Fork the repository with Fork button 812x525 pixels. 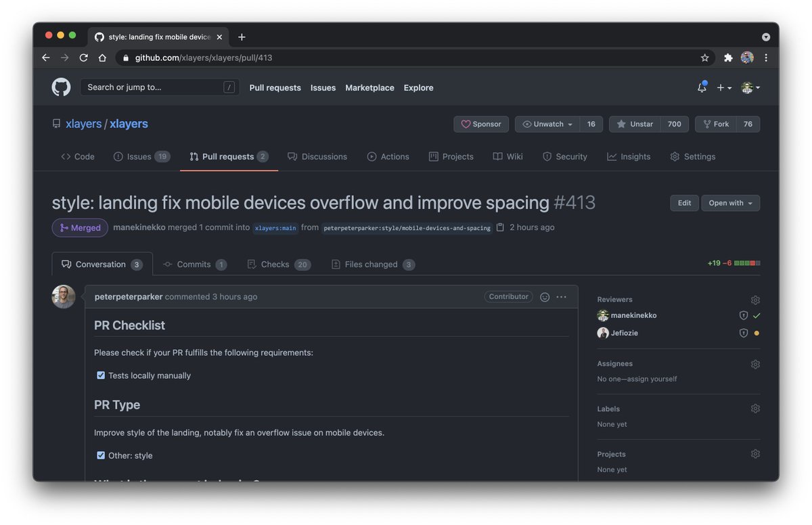tap(715, 124)
